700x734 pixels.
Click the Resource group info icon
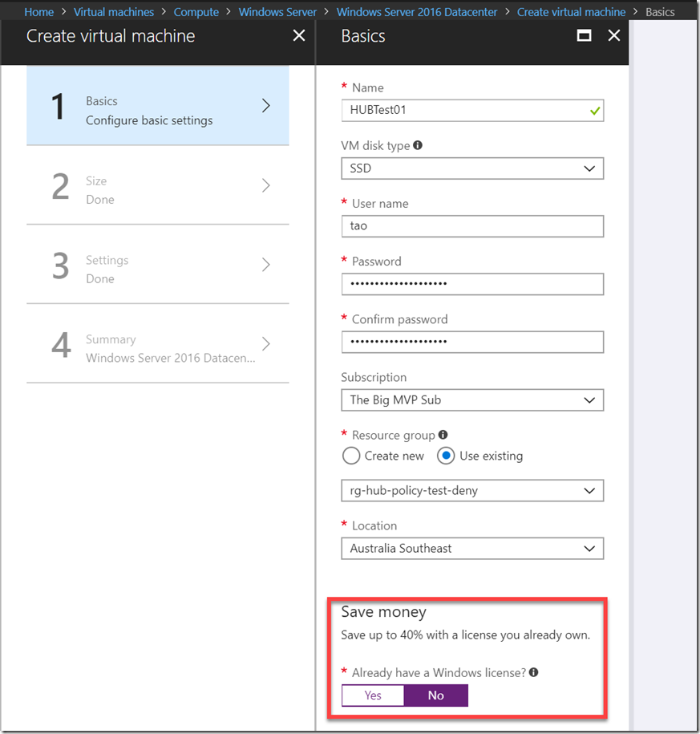[x=443, y=435]
